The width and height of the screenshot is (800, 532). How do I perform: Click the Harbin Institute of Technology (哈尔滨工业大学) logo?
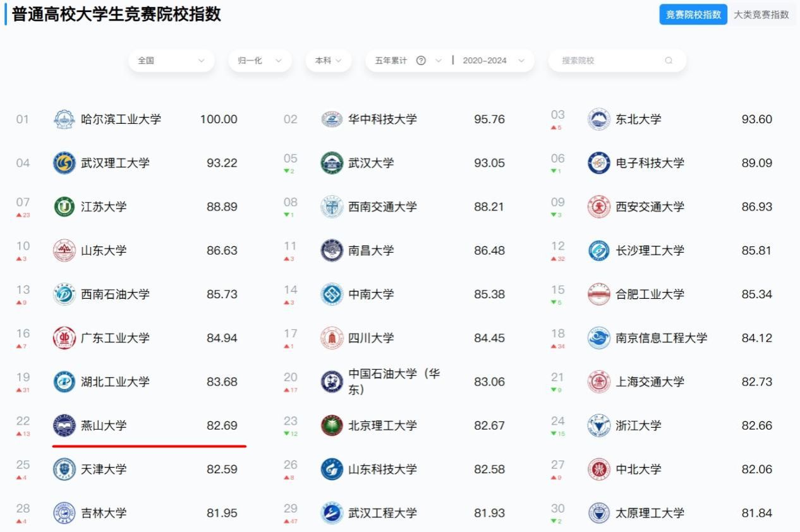[64, 119]
